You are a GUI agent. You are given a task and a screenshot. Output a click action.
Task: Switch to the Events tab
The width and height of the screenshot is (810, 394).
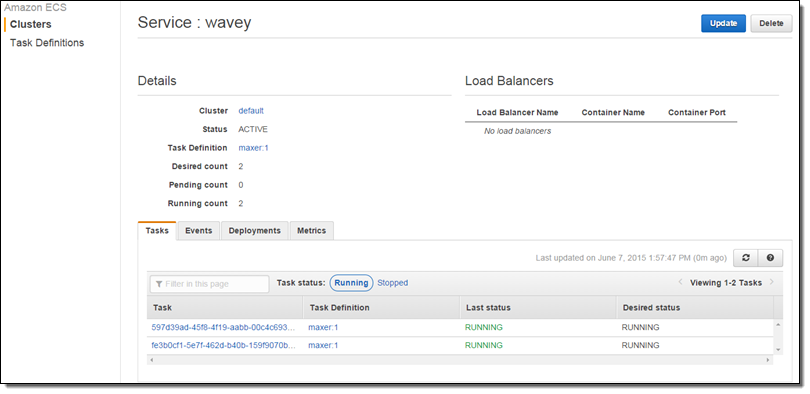198,231
